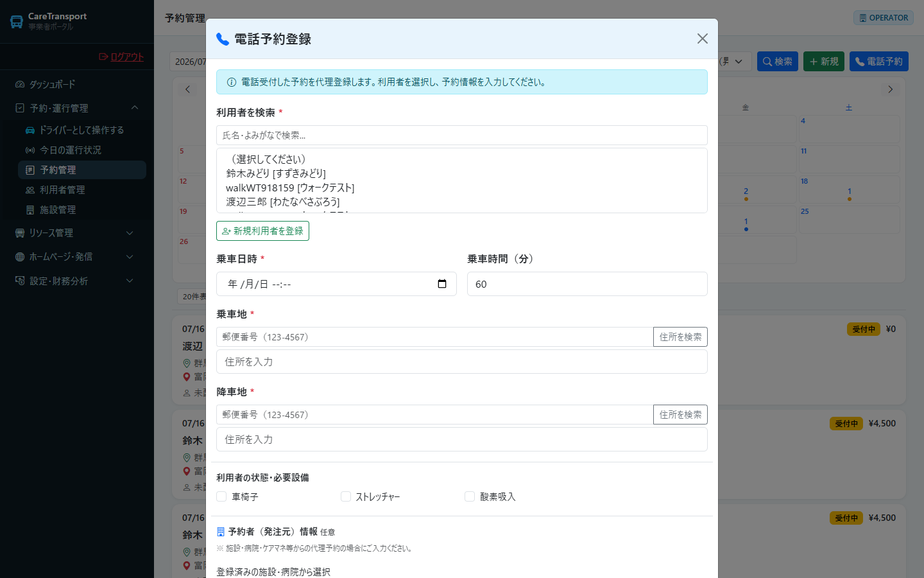Image resolution: width=924 pixels, height=578 pixels.
Task: Click the building icon for 施設管理
Action: click(x=30, y=209)
